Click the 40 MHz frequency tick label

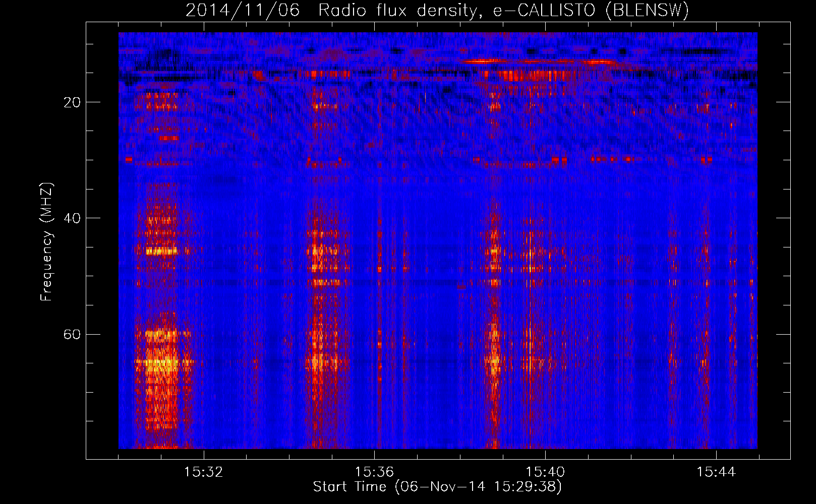coord(72,218)
